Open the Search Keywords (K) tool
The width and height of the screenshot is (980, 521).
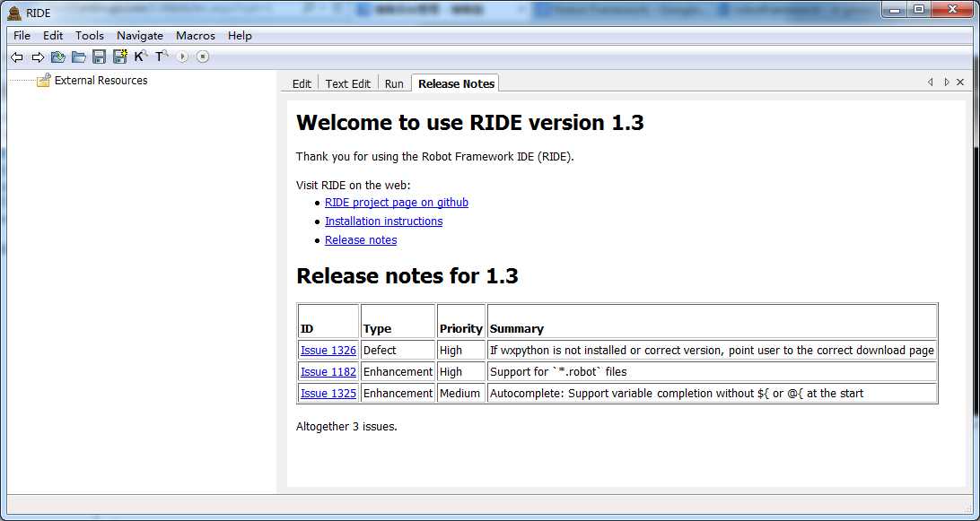pos(141,56)
